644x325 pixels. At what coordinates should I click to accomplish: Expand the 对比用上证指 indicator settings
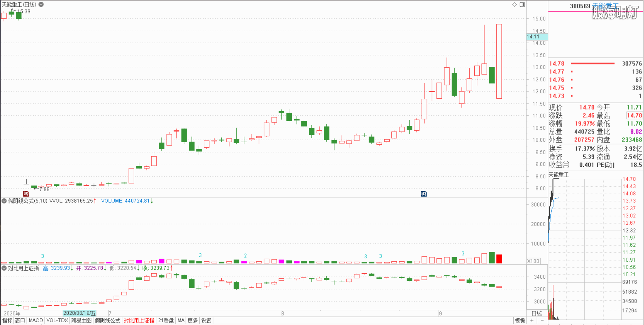[4, 268]
